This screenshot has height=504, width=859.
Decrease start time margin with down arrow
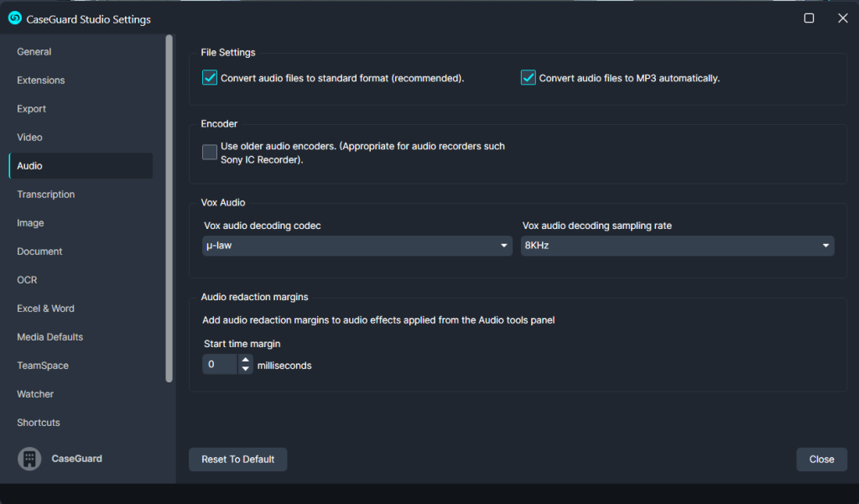click(x=245, y=369)
